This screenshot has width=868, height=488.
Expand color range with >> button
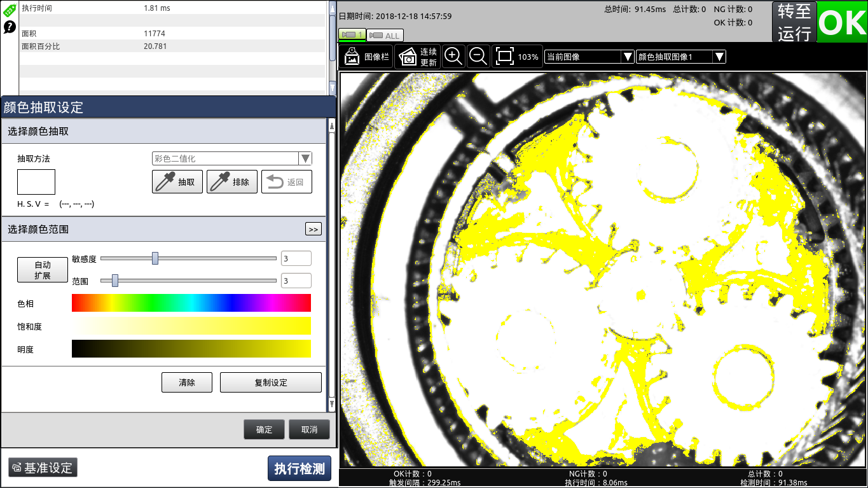pos(313,229)
